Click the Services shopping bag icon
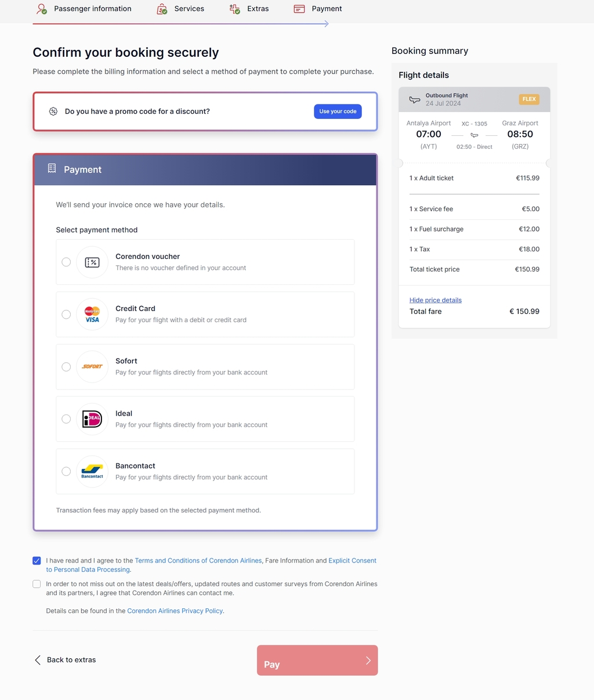The width and height of the screenshot is (594, 700). pyautogui.click(x=162, y=9)
